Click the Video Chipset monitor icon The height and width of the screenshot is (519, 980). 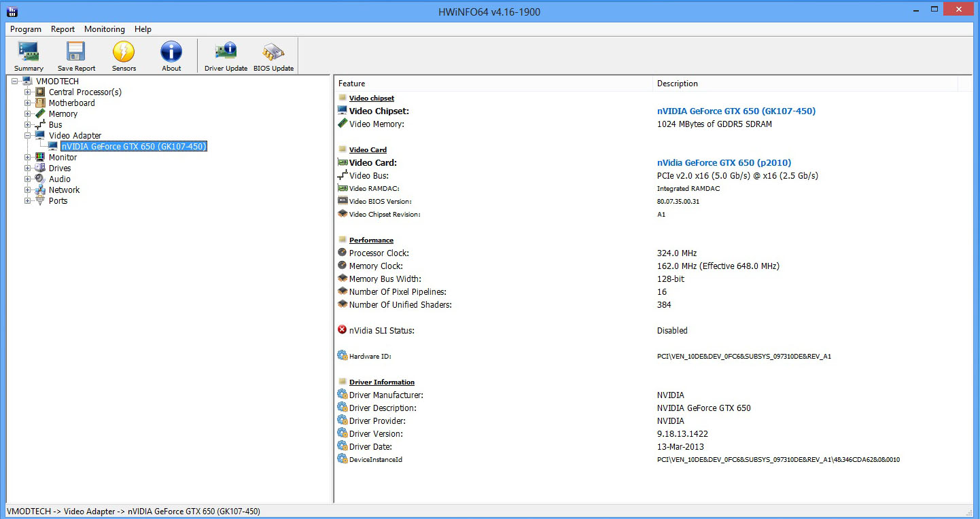(343, 110)
